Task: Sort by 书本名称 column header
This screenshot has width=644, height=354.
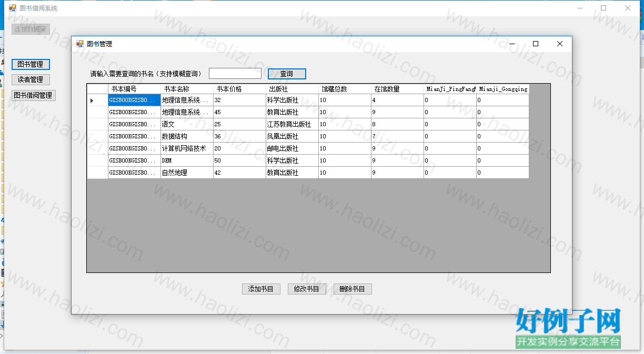Action: point(187,89)
